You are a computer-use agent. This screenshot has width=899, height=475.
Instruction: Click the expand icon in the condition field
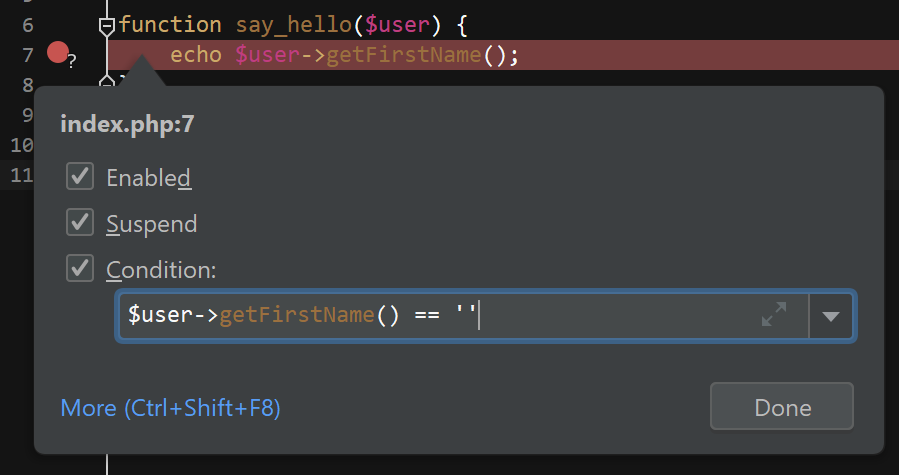coord(773,315)
